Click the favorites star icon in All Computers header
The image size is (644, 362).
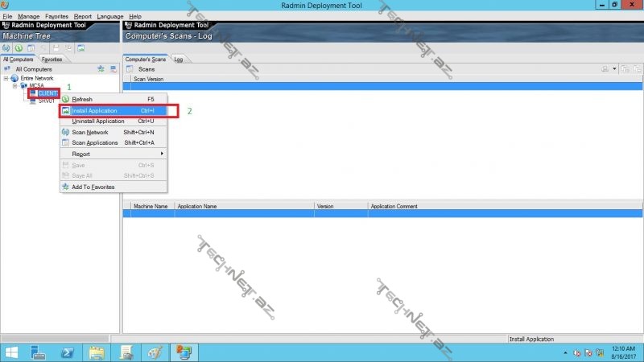click(x=101, y=69)
